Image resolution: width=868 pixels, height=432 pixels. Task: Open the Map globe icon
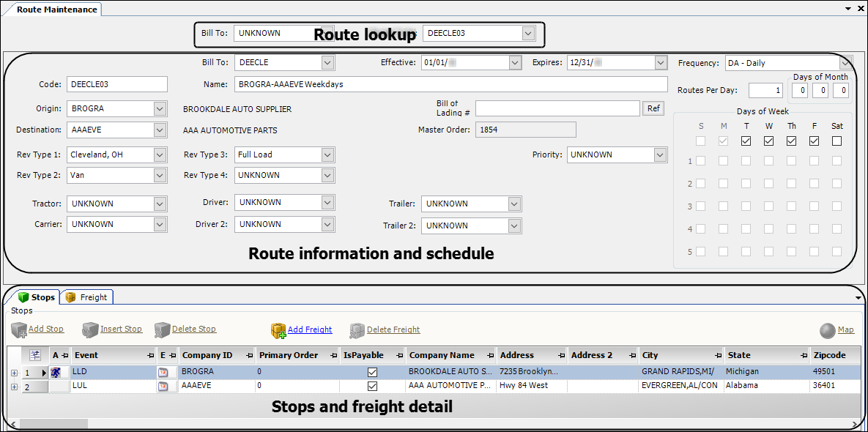click(828, 331)
